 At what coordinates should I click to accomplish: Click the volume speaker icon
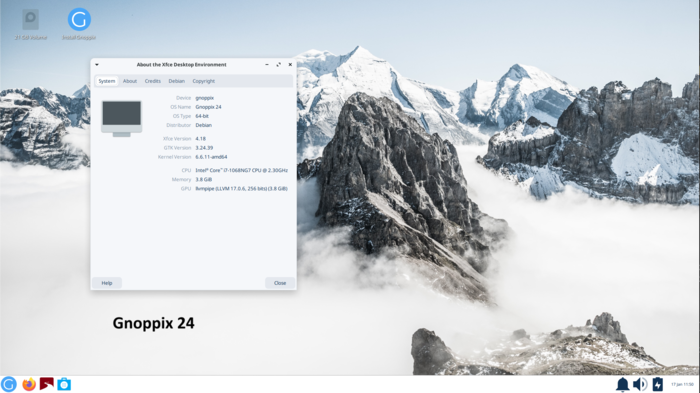[640, 384]
